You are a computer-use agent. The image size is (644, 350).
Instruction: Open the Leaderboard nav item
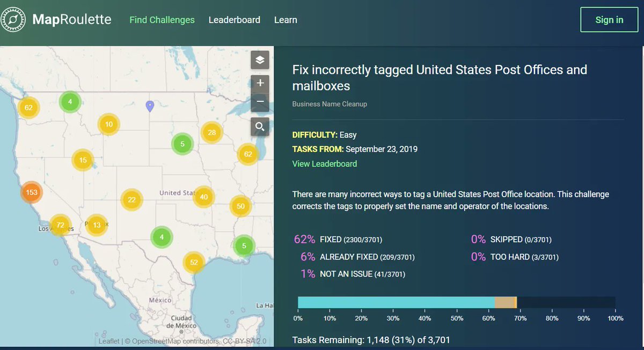pyautogui.click(x=235, y=20)
